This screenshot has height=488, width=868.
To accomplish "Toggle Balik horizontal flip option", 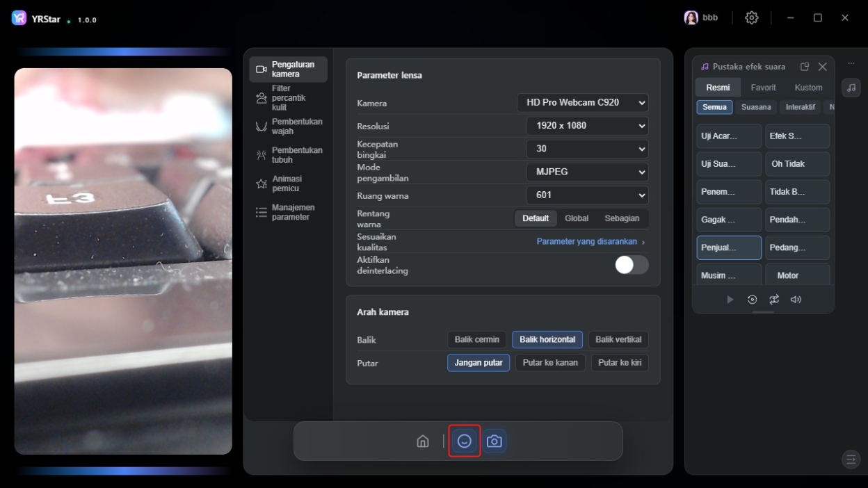I will coord(547,340).
